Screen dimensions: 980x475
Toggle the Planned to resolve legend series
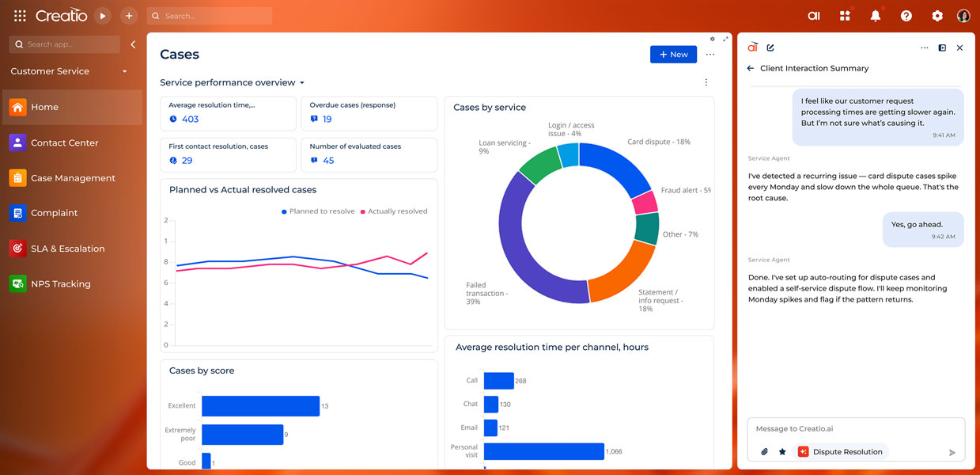[x=318, y=211]
